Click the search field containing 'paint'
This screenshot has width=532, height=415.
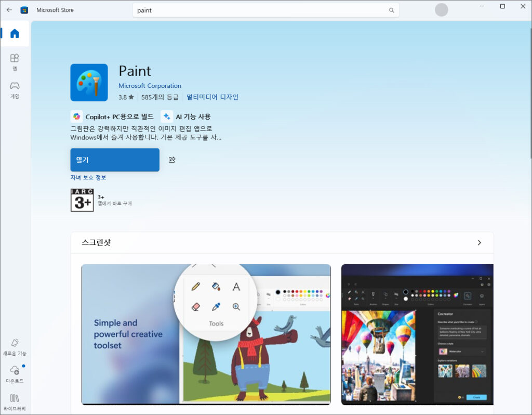260,10
